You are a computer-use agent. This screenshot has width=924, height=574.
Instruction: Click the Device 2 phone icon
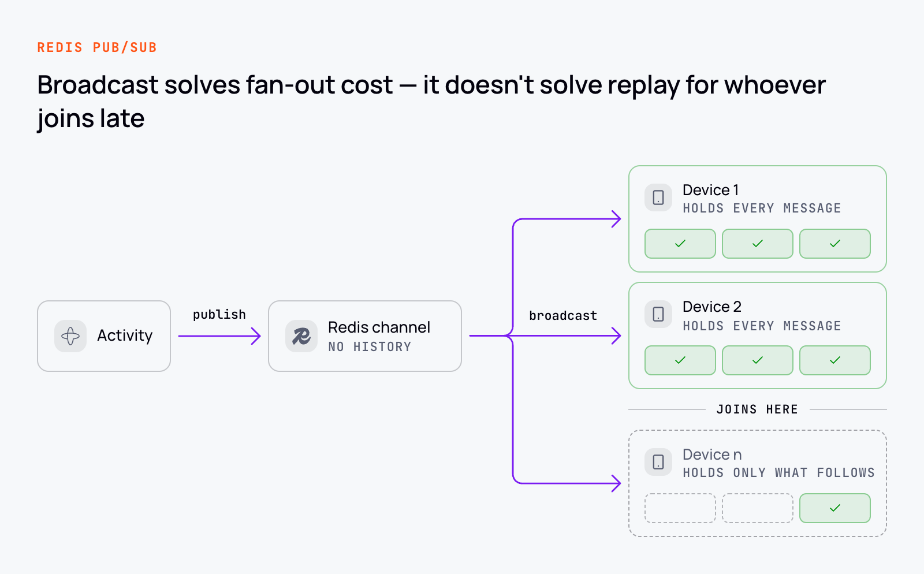click(x=658, y=314)
